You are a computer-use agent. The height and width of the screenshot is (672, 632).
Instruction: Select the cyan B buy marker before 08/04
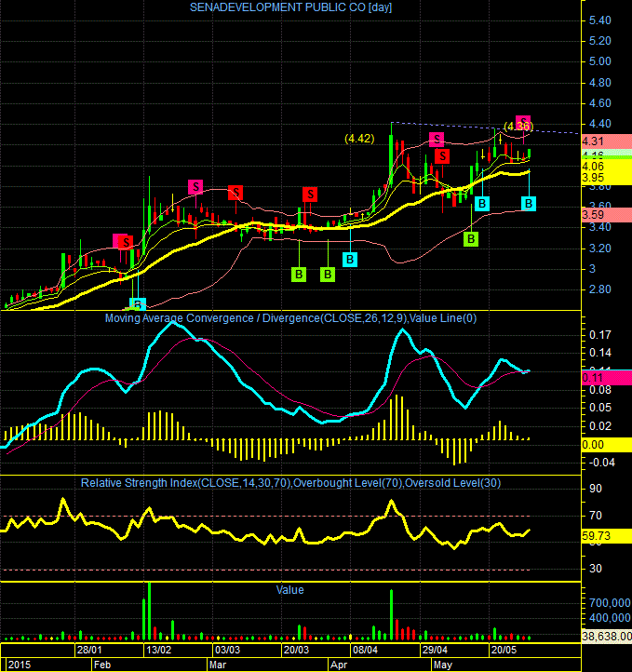[350, 260]
